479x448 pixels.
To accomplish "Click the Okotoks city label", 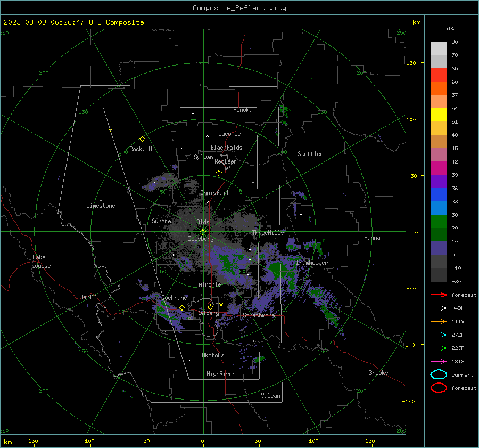I will [213, 355].
